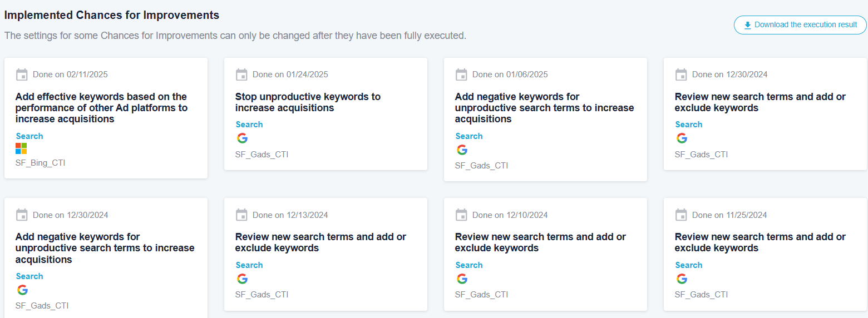Click the SF_Bing_CTI account name
This screenshot has height=318, width=868.
40,163
